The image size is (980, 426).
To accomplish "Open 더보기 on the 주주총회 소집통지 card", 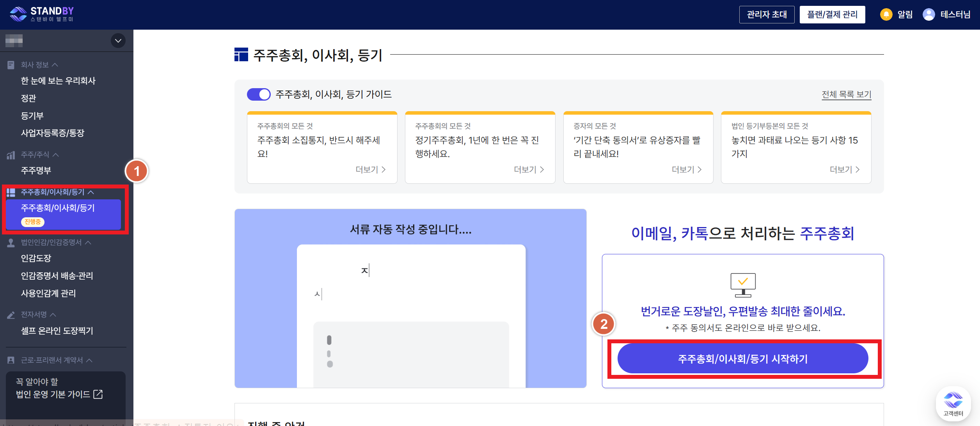I will click(371, 170).
